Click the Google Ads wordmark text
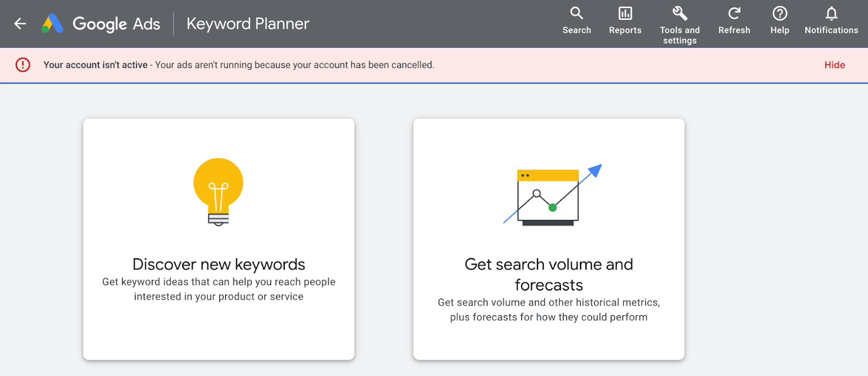 tap(116, 24)
